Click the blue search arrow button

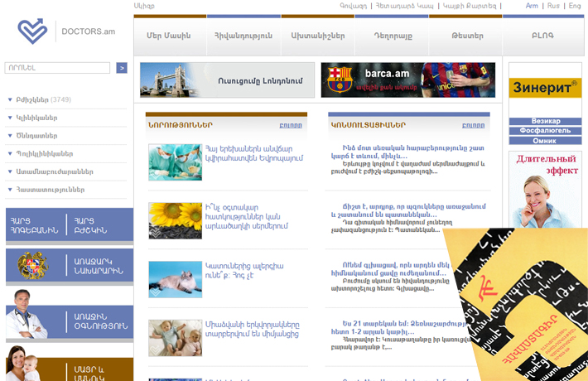pyautogui.click(x=122, y=68)
